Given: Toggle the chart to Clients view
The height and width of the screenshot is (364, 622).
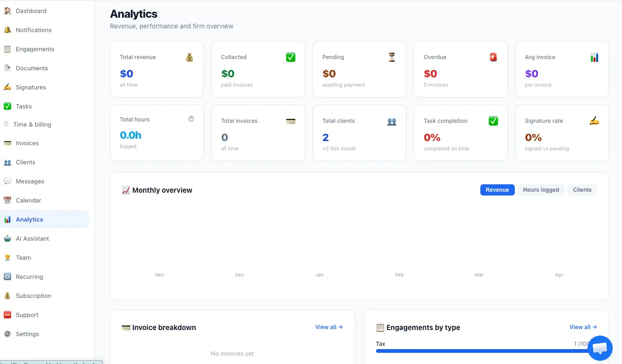Looking at the screenshot, I should (582, 189).
